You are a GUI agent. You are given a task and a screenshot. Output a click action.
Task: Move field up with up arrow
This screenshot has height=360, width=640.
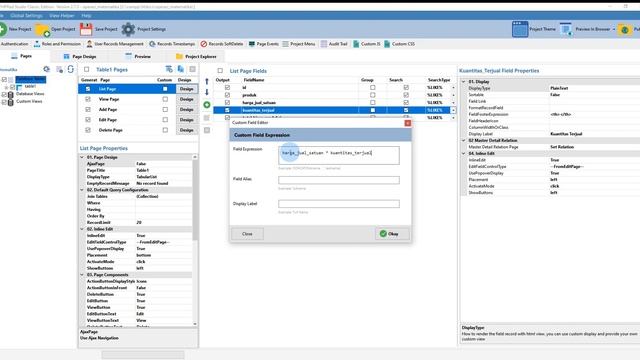207,82
